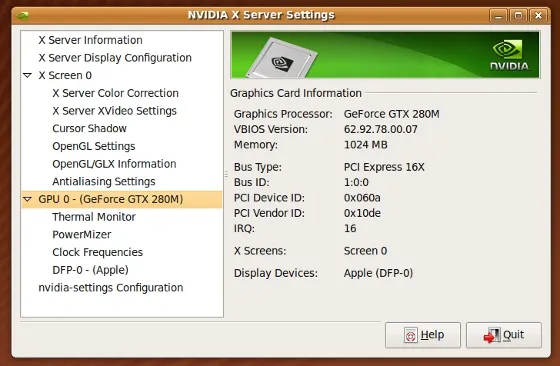Open X Server XVideo Settings
This screenshot has width=560, height=366.
pyautogui.click(x=114, y=111)
